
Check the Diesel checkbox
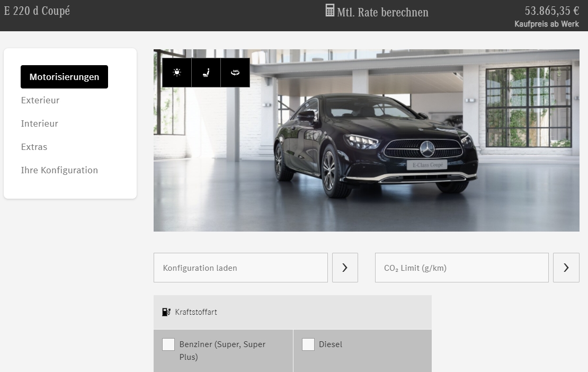pyautogui.click(x=308, y=344)
